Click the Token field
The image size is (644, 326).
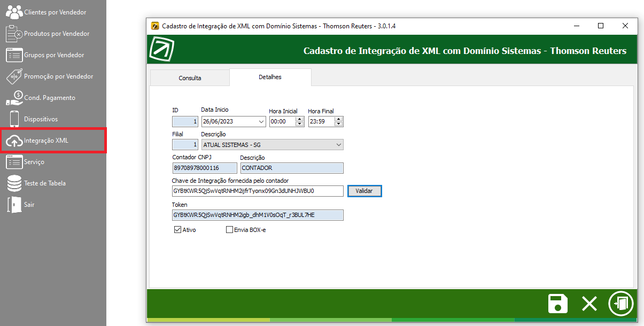tap(258, 215)
